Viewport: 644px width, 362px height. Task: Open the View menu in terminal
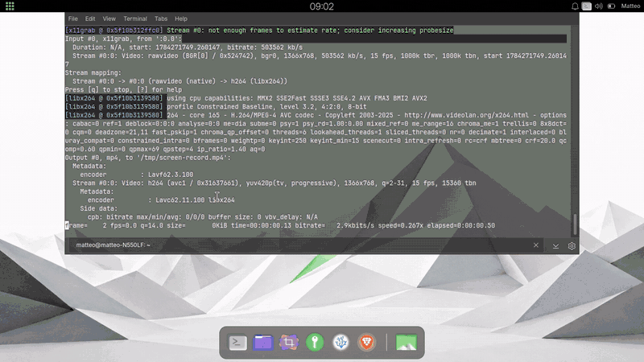click(109, 19)
